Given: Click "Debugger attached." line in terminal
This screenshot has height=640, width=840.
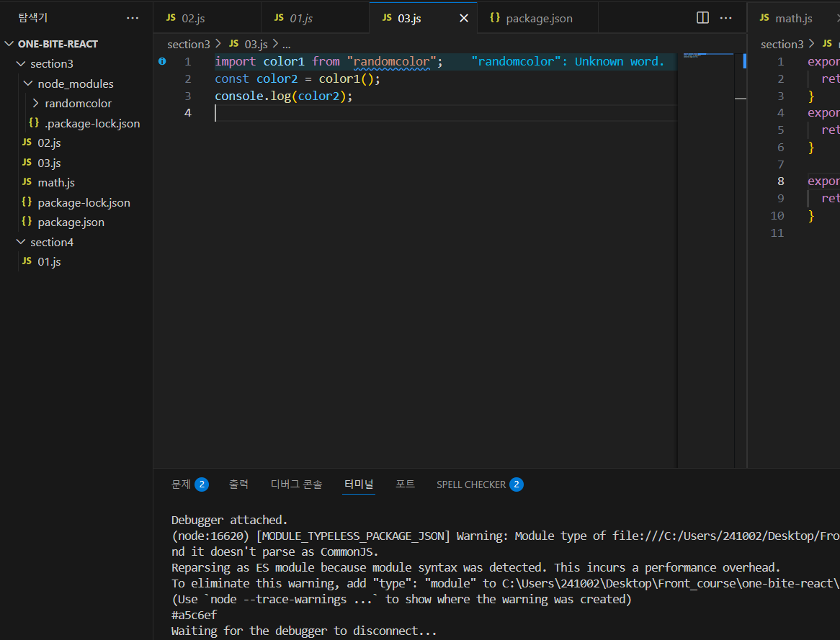Looking at the screenshot, I should click(229, 520).
